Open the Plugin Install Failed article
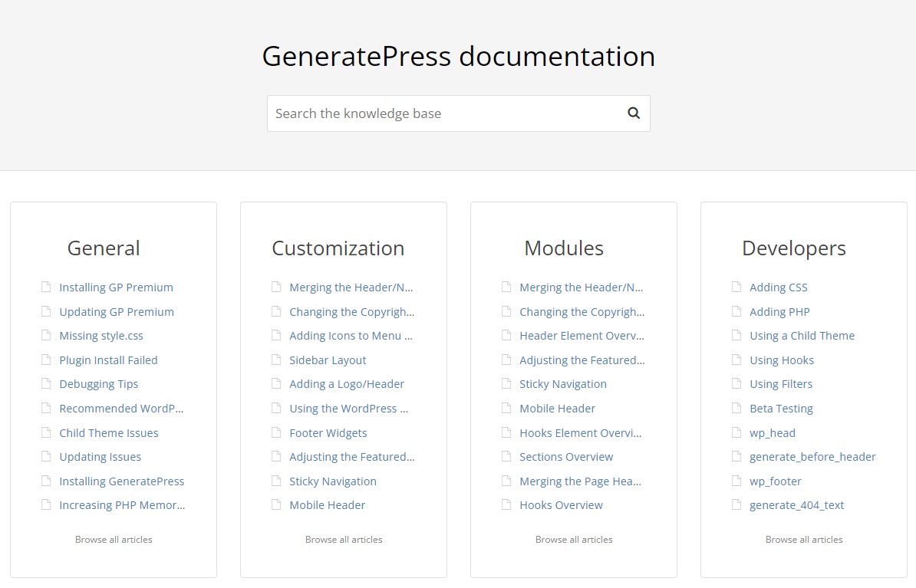 point(109,360)
